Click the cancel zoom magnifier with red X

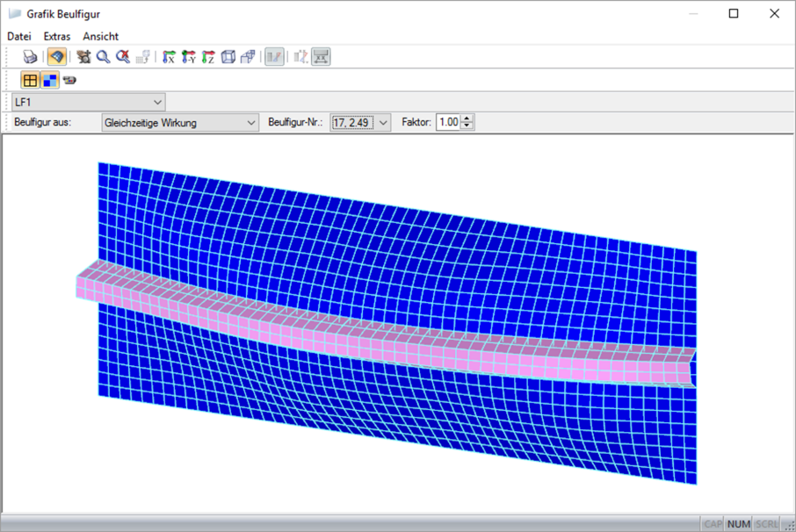pos(122,57)
